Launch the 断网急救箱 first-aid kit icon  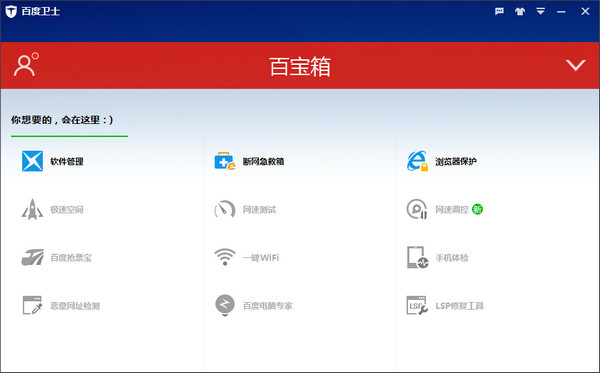point(225,161)
